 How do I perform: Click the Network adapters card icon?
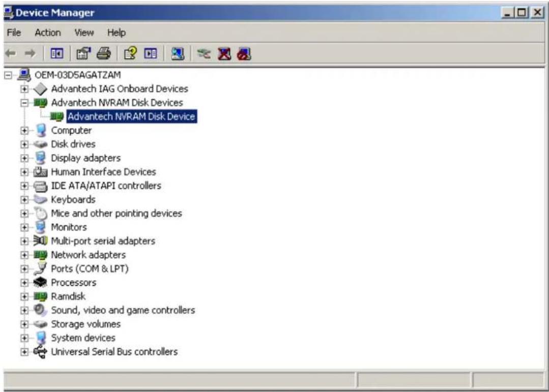[40, 255]
